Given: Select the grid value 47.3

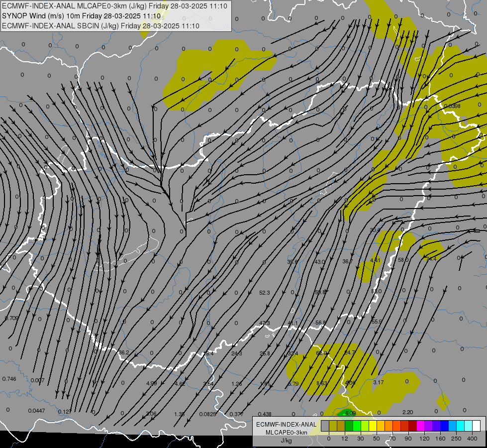Looking at the screenshot, I should click(x=265, y=324).
